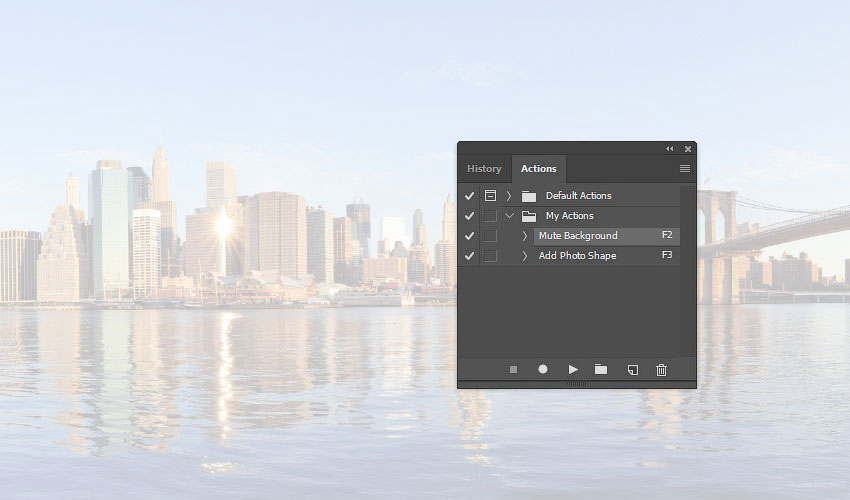Play the selected action
Image resolution: width=850 pixels, height=500 pixels.
coord(573,370)
